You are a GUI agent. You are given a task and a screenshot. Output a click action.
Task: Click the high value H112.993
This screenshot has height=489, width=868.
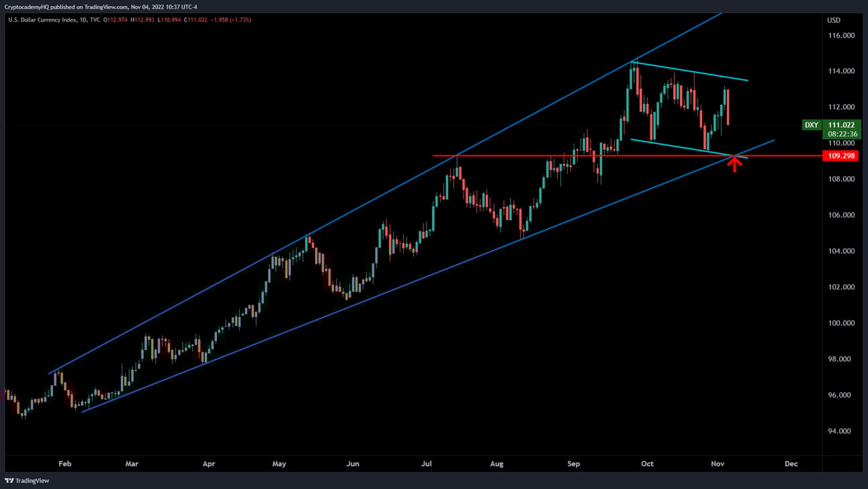coord(144,19)
